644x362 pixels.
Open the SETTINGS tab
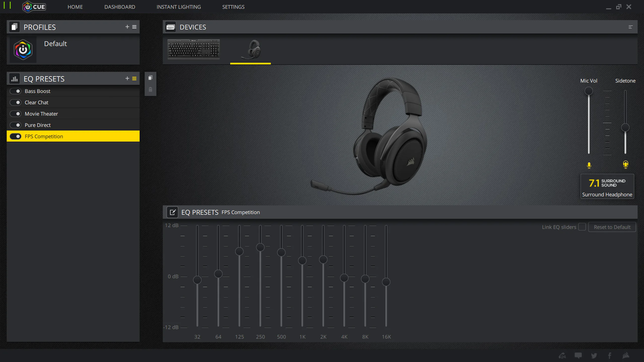233,7
